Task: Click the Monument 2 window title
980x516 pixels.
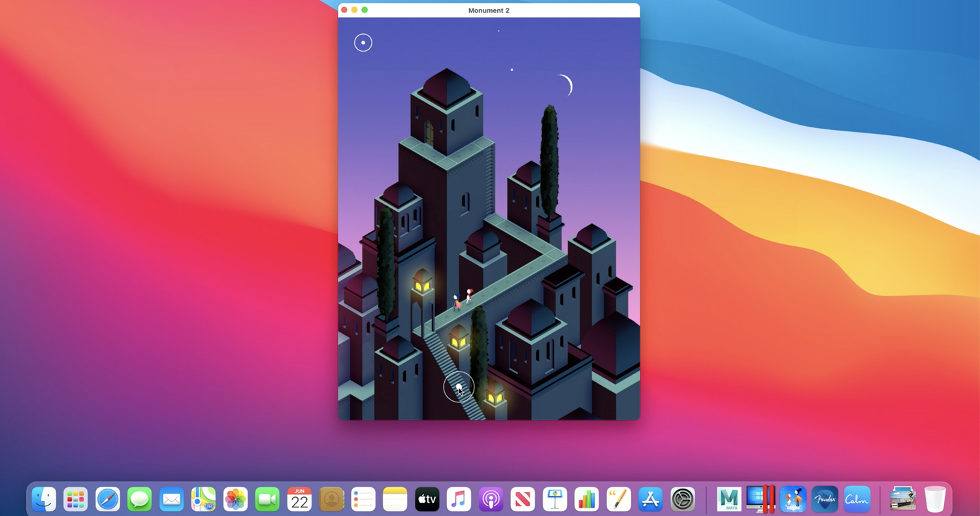Action: coord(489,10)
